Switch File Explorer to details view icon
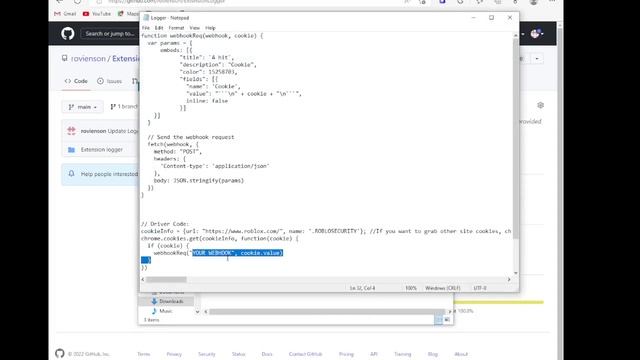 pyautogui.click(x=438, y=320)
